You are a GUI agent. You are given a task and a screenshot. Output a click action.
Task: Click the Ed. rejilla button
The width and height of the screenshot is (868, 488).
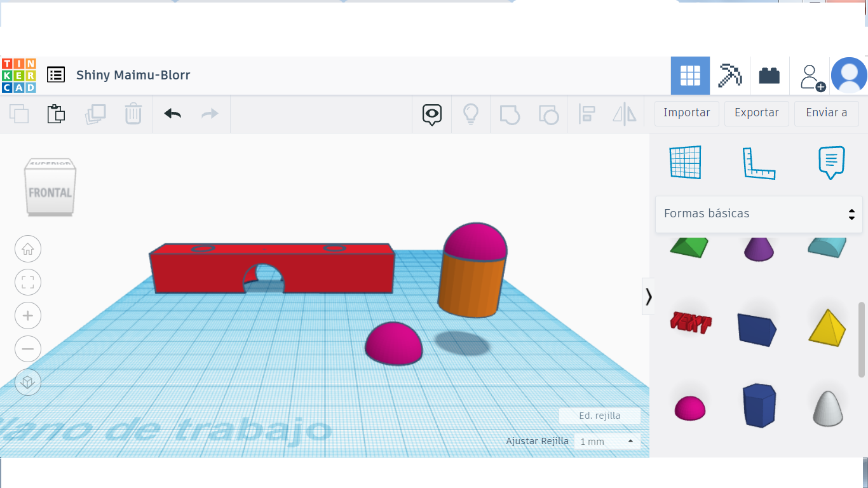(600, 416)
